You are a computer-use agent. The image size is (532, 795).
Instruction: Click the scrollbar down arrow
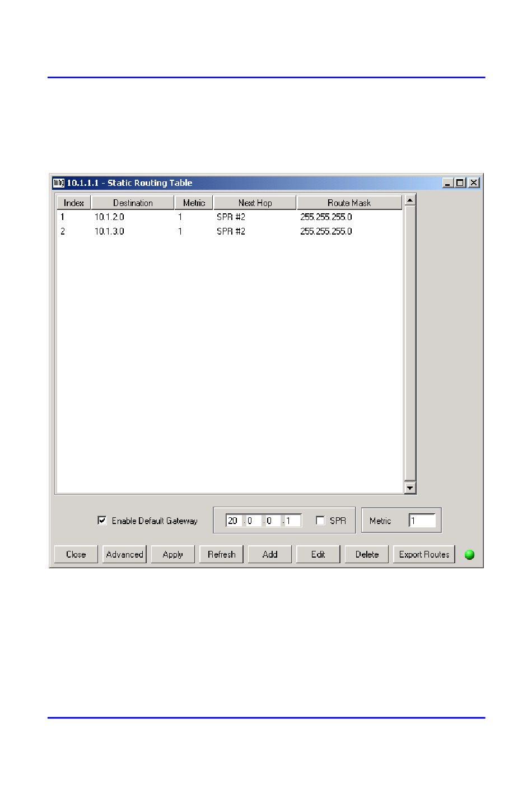point(410,488)
